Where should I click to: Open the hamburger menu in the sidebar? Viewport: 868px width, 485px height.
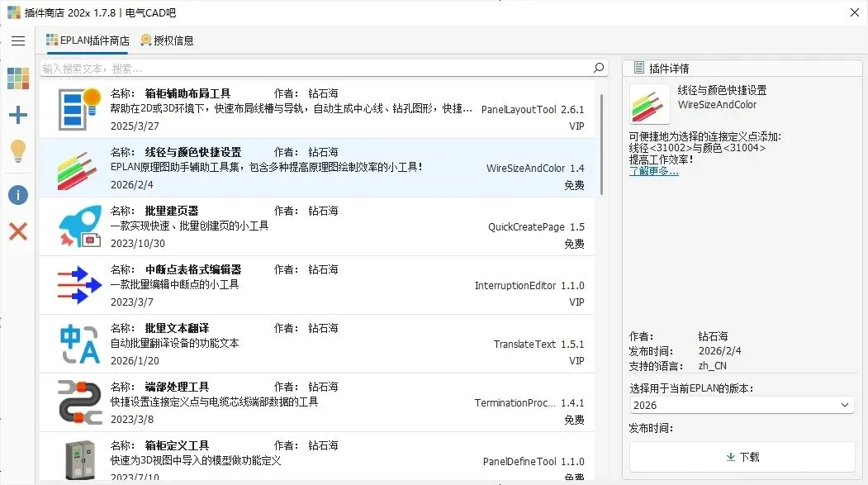coord(18,41)
